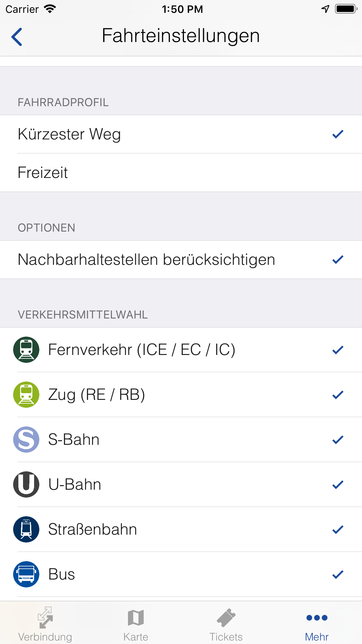Open the Verbindung tab

point(45,623)
